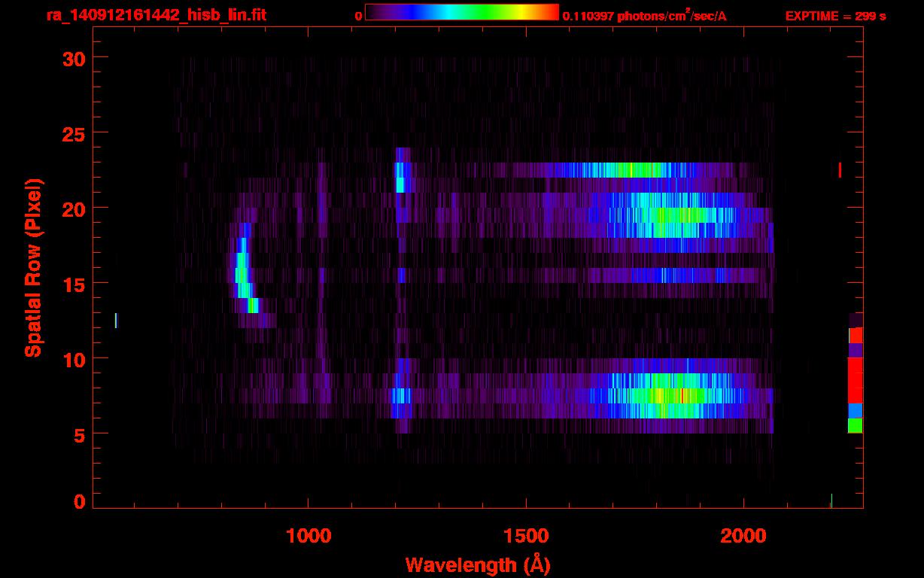This screenshot has height=578, width=924.
Task: Click the rainbow intensity colorbar at top
Action: click(x=462, y=13)
